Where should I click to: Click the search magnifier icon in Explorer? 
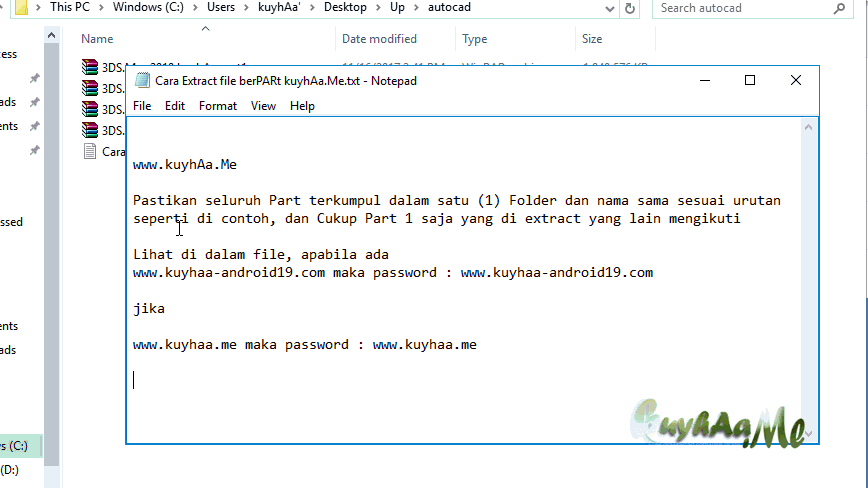839,8
